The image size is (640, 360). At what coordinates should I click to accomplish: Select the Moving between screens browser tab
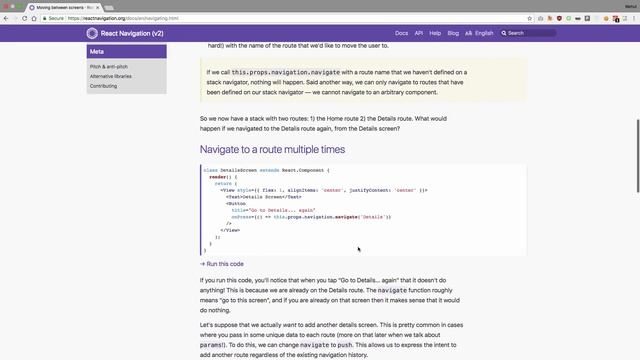point(63,7)
